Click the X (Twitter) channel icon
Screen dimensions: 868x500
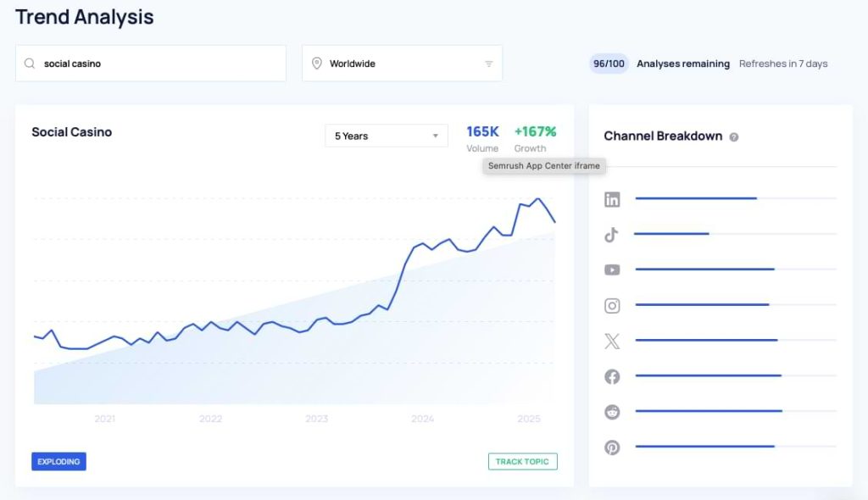click(612, 342)
